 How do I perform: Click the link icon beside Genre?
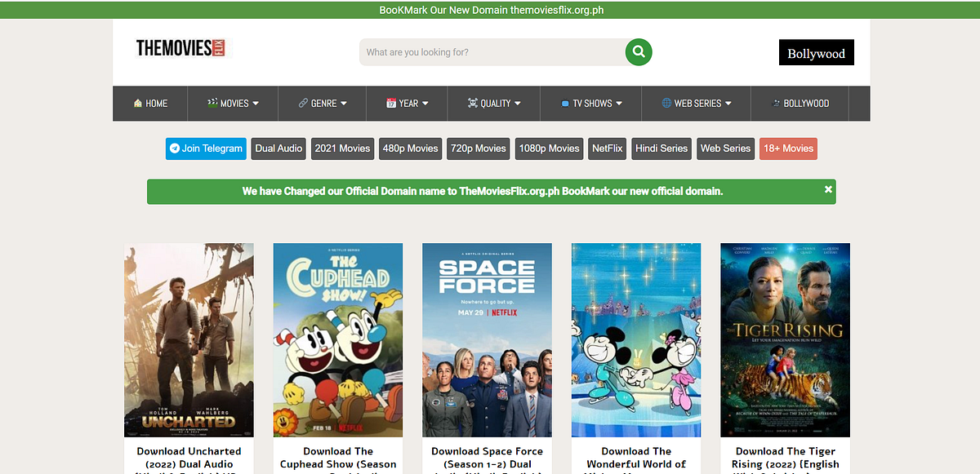(303, 104)
